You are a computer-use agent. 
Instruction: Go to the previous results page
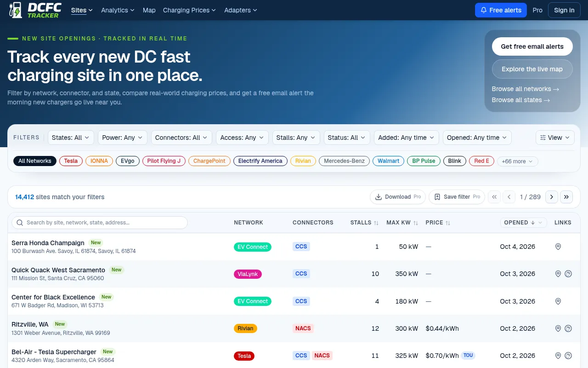click(x=509, y=197)
